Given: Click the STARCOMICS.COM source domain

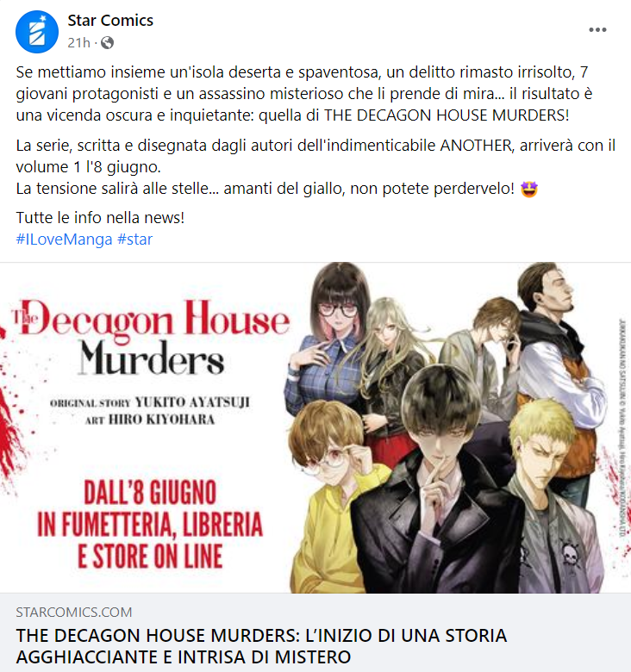Looking at the screenshot, I should 74,612.
